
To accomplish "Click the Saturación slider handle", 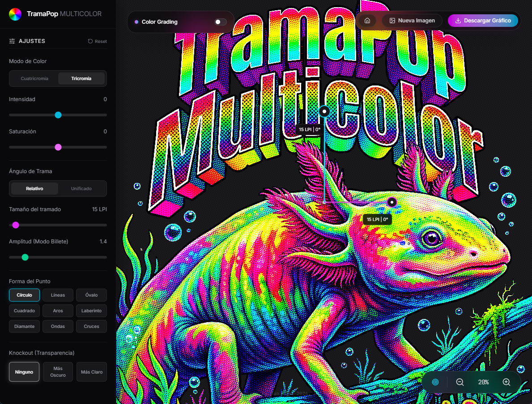I will coord(58,147).
